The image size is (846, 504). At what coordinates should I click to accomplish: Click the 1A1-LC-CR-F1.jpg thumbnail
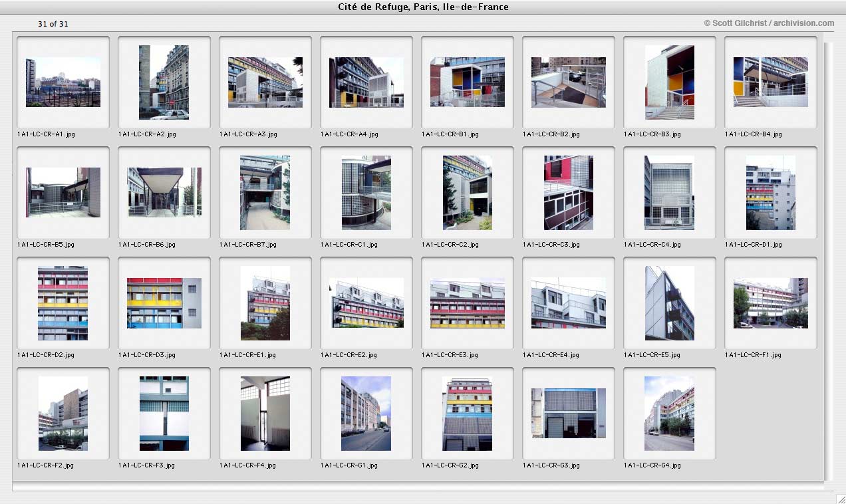click(771, 303)
